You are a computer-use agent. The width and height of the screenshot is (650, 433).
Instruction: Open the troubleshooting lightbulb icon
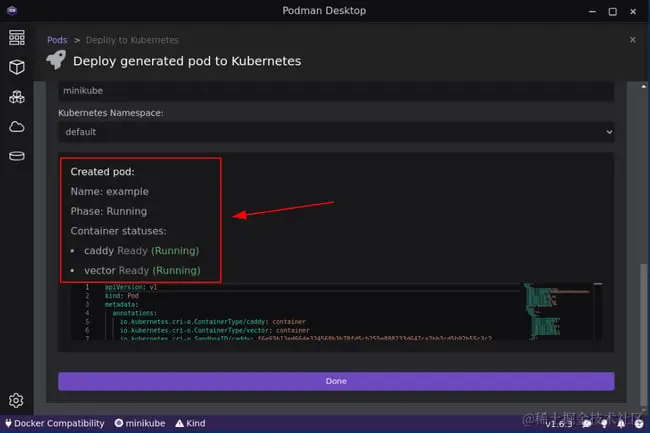pos(604,423)
